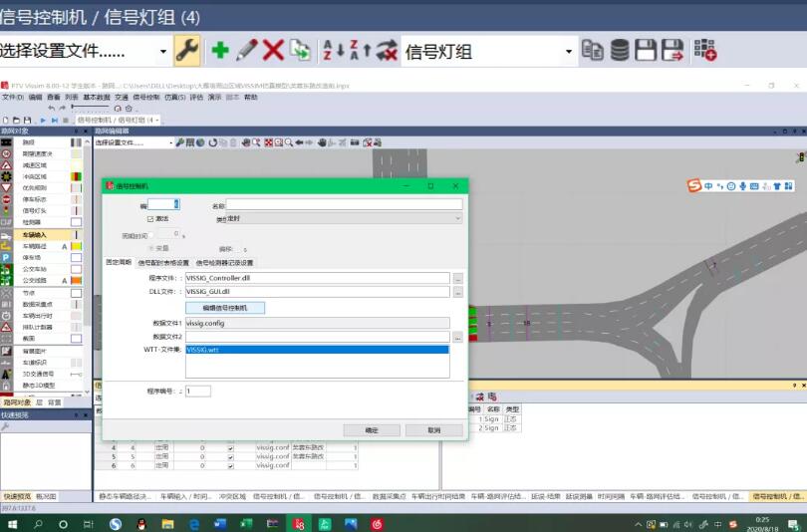
Task: Click the large copy-to-clipboard icon
Action: click(x=593, y=51)
